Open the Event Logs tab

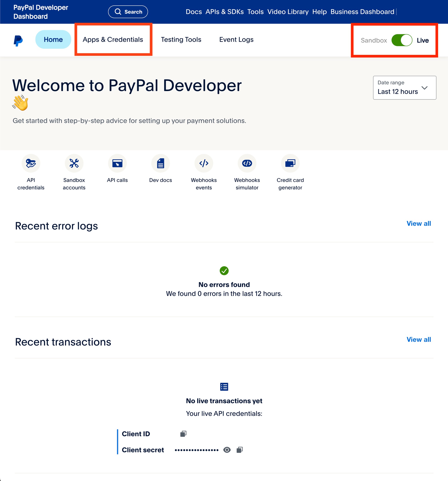[x=236, y=39]
